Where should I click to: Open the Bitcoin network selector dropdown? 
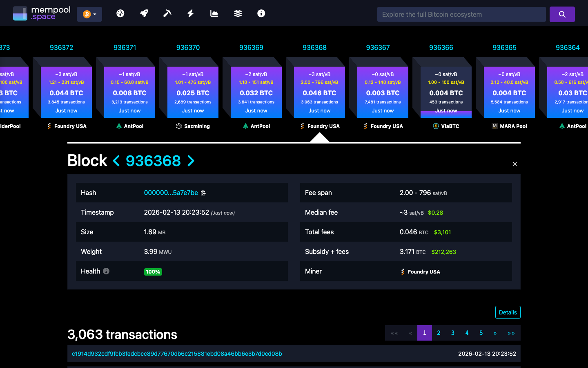(89, 13)
